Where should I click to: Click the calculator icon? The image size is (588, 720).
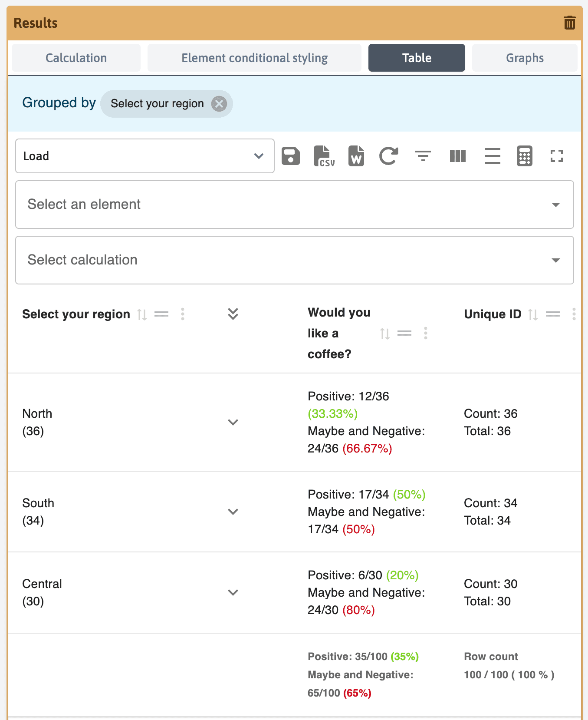click(x=524, y=156)
